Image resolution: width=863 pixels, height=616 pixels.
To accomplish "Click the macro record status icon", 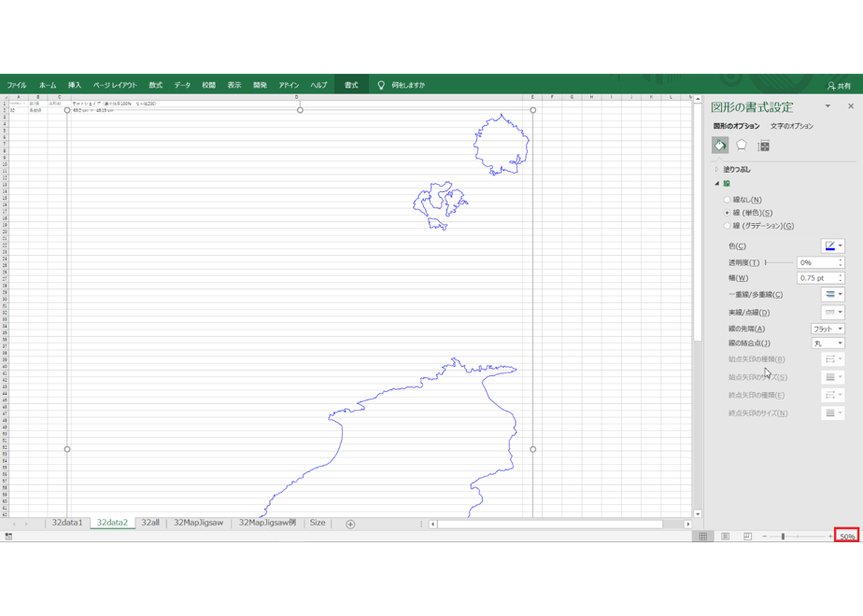I will [8, 537].
